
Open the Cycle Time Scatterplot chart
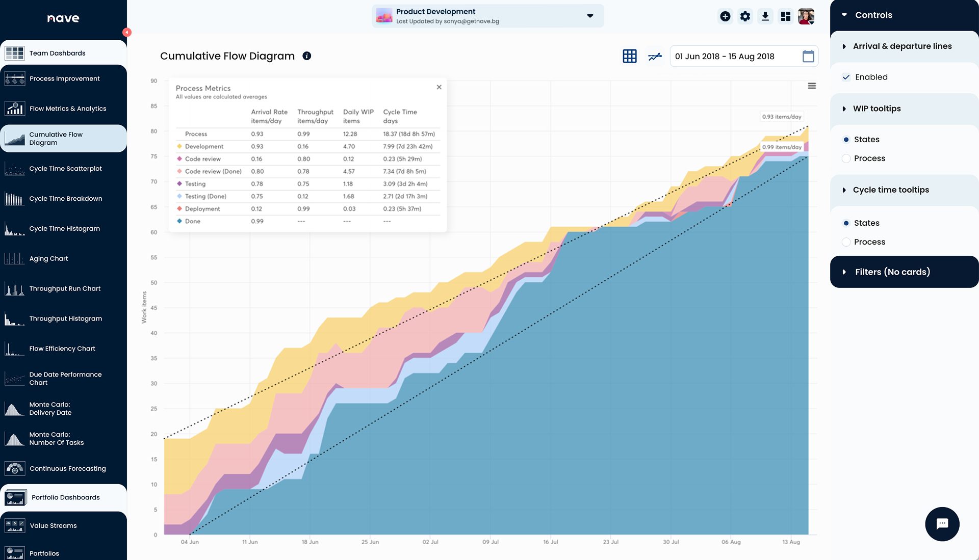click(x=65, y=168)
